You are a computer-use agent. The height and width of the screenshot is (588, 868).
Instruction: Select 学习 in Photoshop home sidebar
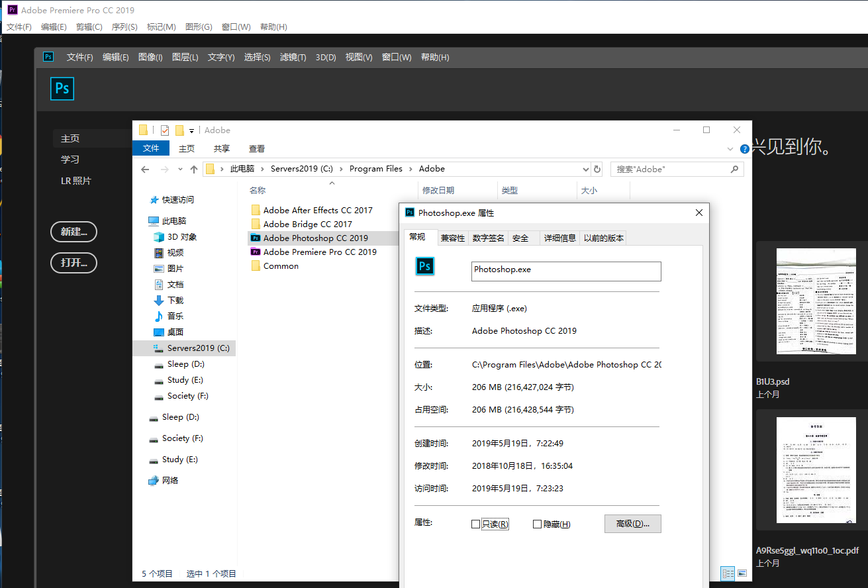coord(70,160)
